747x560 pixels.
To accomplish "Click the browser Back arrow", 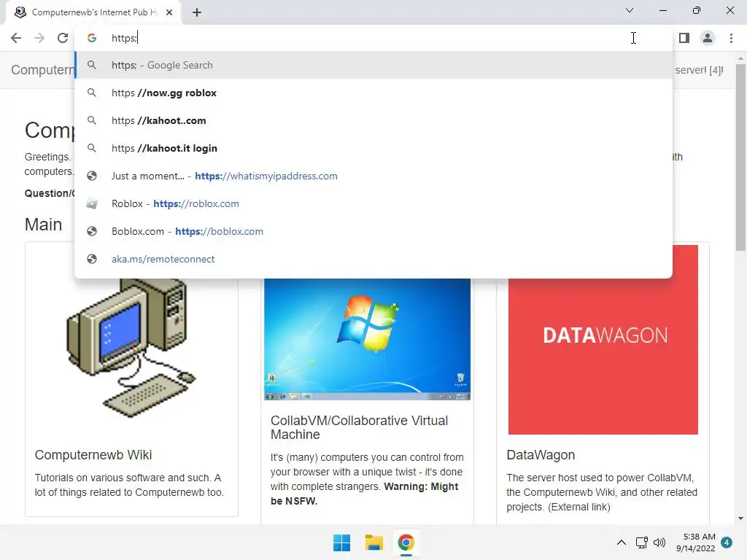I will tap(16, 38).
